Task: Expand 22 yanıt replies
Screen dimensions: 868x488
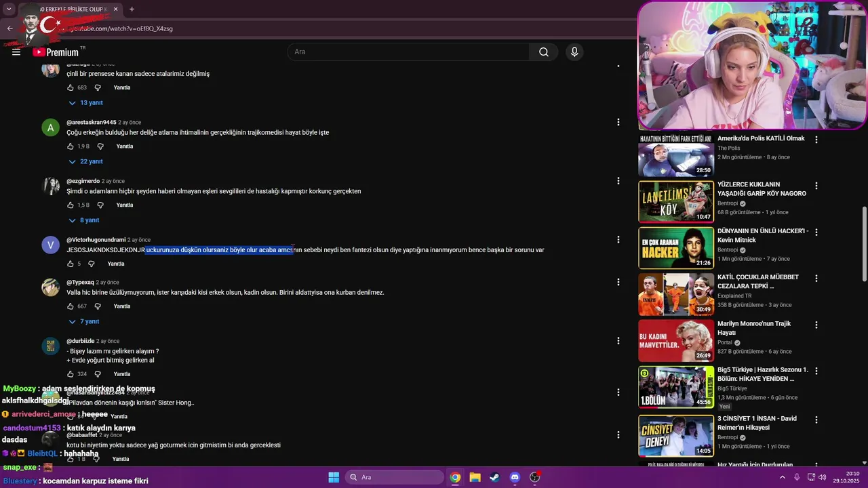Action: (x=85, y=162)
